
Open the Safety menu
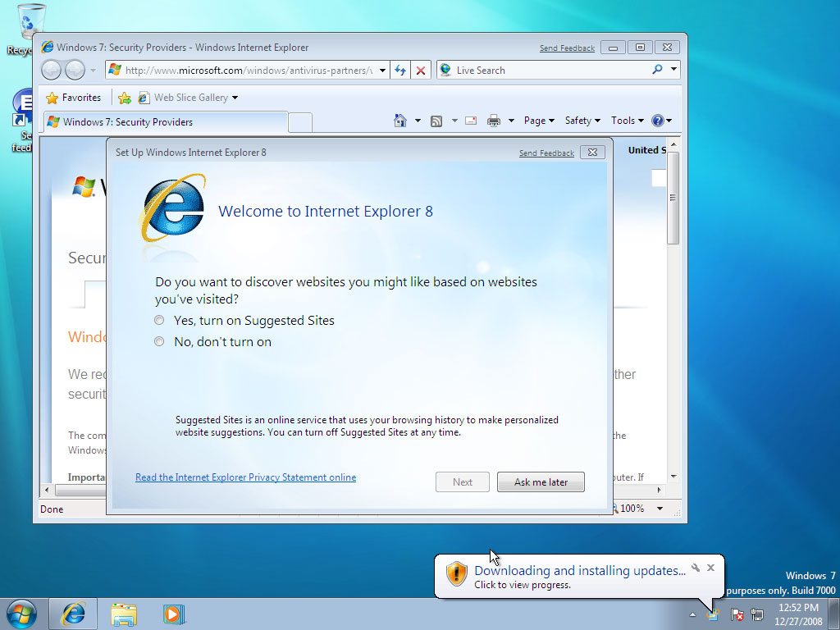pyautogui.click(x=583, y=121)
